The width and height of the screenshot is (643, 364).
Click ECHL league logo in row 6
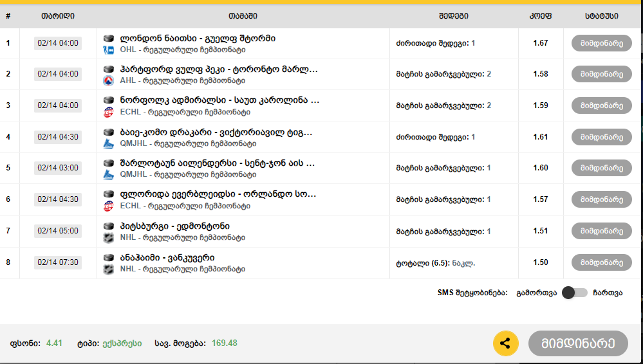click(108, 206)
